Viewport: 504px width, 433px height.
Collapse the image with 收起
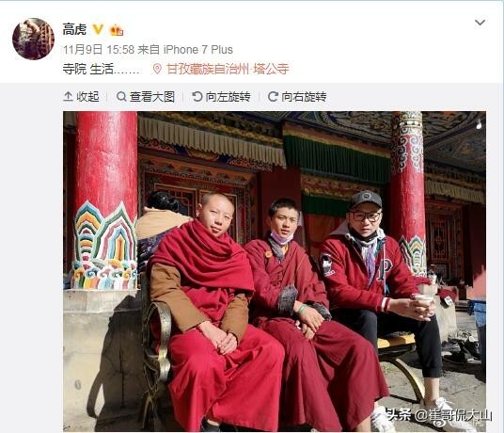point(81,97)
